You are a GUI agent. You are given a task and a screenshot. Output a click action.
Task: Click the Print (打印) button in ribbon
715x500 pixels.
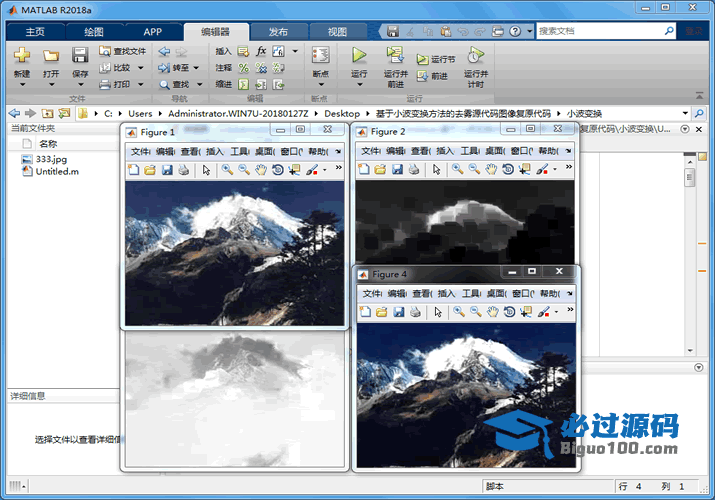click(x=115, y=84)
